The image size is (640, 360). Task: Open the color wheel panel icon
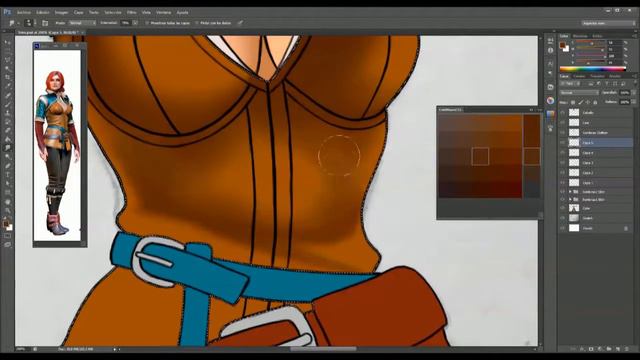(551, 100)
